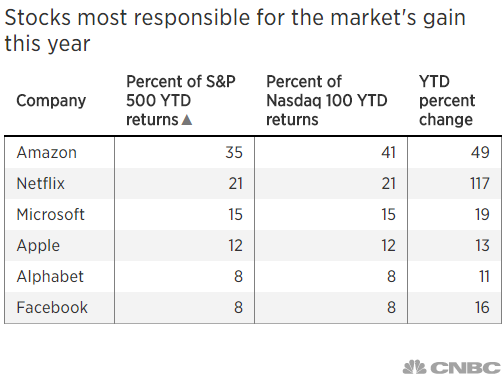Click the sort arrow beside S&P 500 returns
The height and width of the screenshot is (382, 504).
coord(187,120)
